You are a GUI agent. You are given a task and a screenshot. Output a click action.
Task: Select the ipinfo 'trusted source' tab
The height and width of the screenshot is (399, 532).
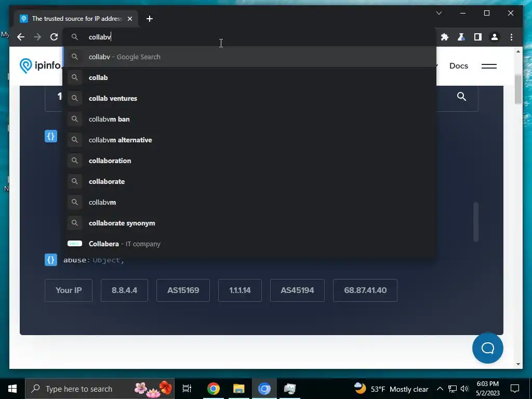coord(76,19)
